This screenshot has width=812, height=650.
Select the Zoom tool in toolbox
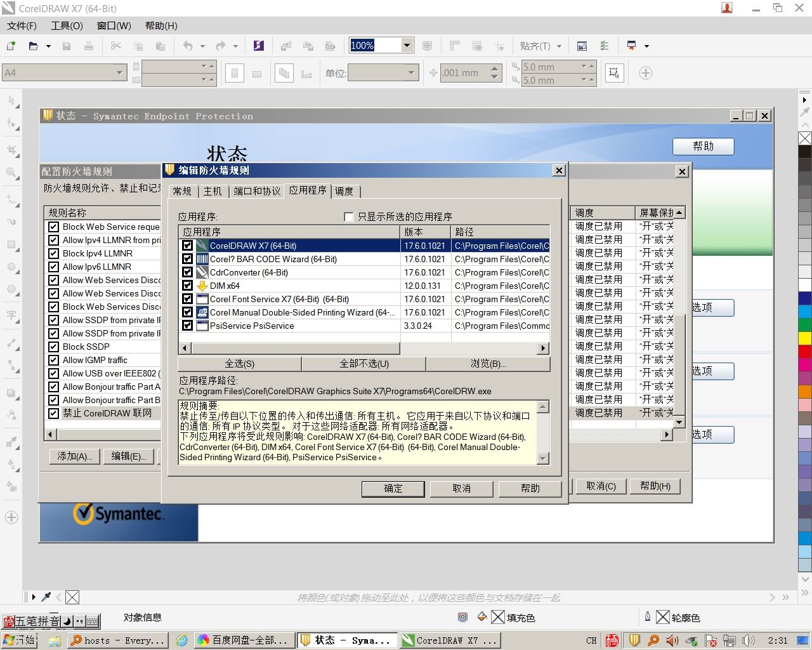click(x=12, y=173)
